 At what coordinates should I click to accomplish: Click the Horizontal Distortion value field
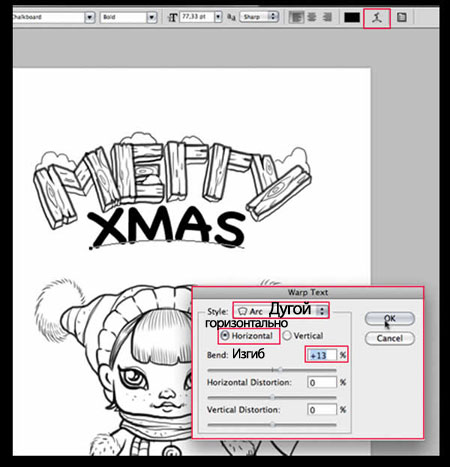[x=322, y=382]
